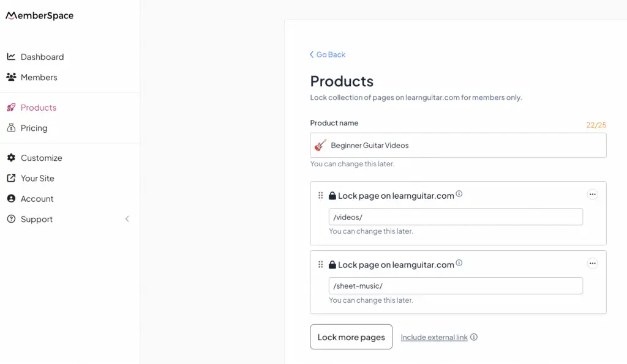Click the Go Back link
627x364 pixels.
tap(328, 54)
